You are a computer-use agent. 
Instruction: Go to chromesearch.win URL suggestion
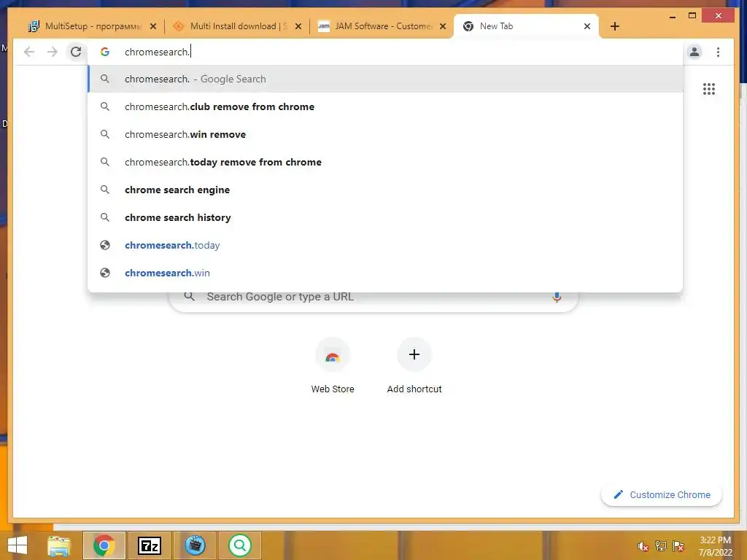click(x=385, y=273)
